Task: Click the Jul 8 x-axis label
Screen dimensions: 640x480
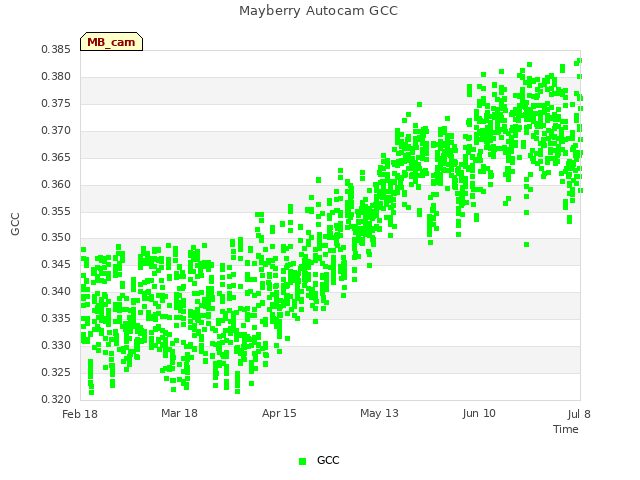Action: 579,414
